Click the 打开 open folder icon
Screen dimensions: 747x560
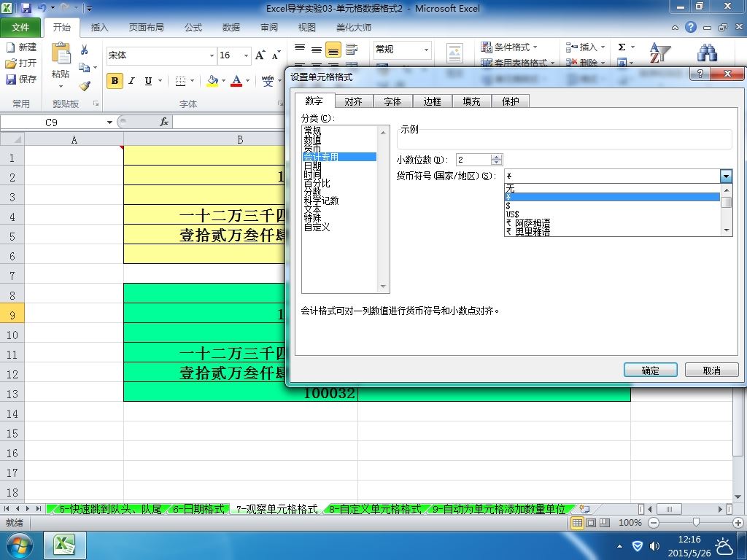click(x=10, y=63)
